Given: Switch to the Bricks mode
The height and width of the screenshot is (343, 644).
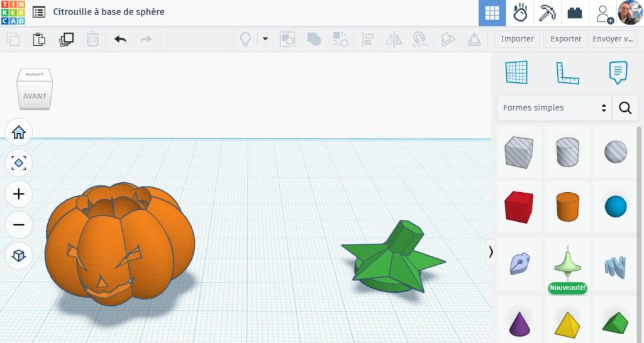Looking at the screenshot, I should [x=574, y=13].
